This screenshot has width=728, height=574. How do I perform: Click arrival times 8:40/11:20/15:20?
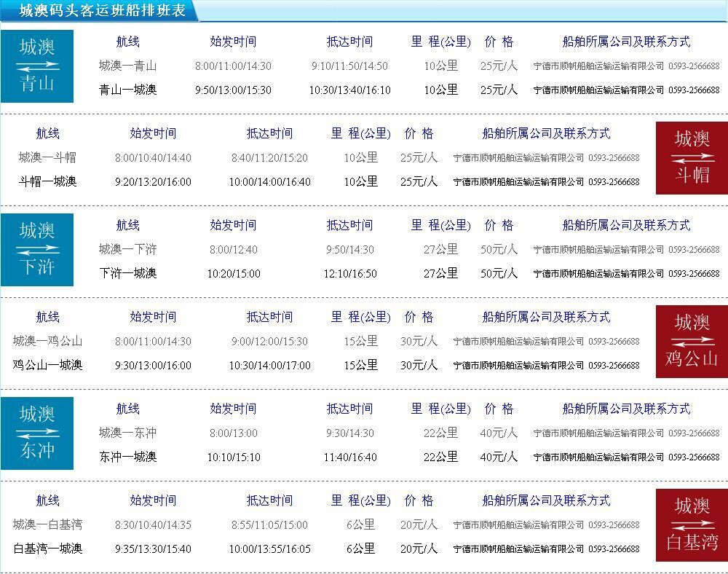coord(269,158)
